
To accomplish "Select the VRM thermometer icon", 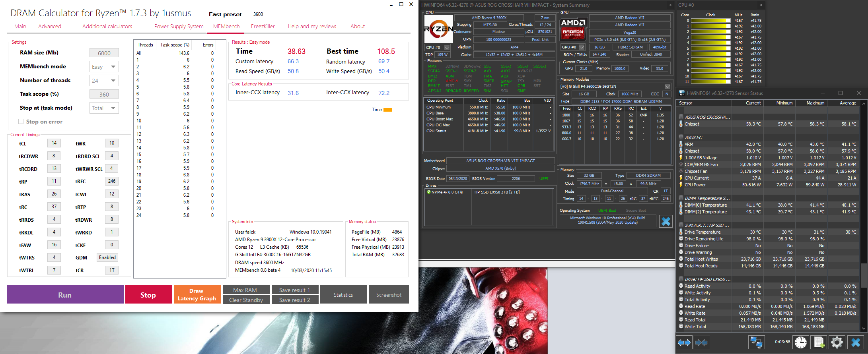I will tap(681, 144).
